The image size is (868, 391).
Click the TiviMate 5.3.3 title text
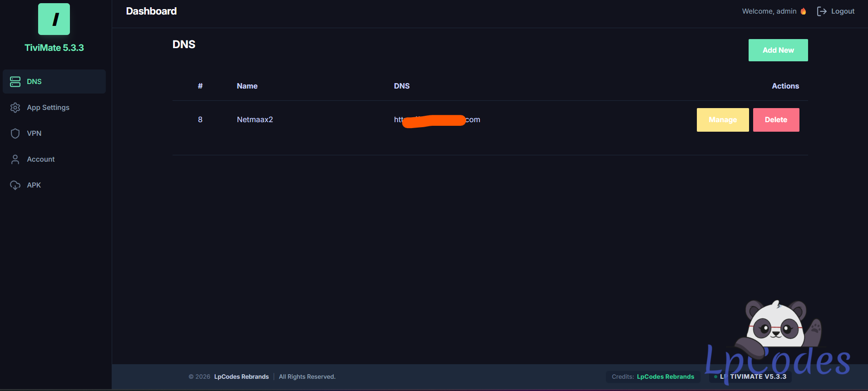click(x=54, y=48)
